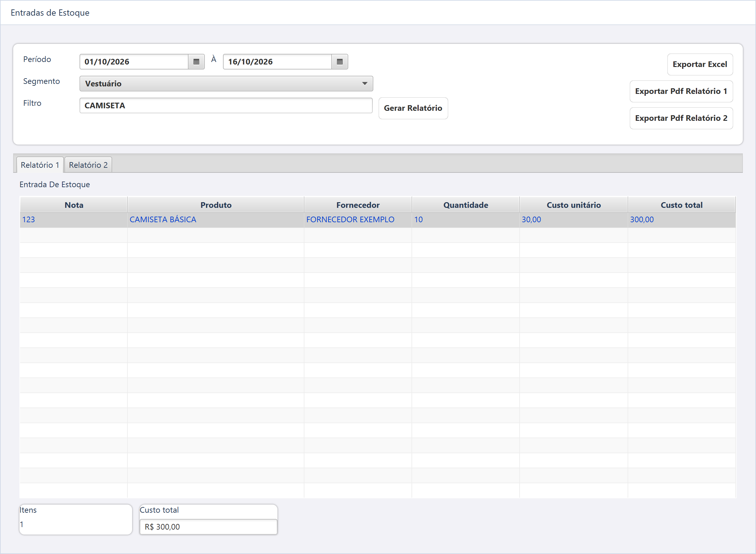The image size is (756, 554).
Task: Click the Custo total field R$ 300,00
Action: 208,526
